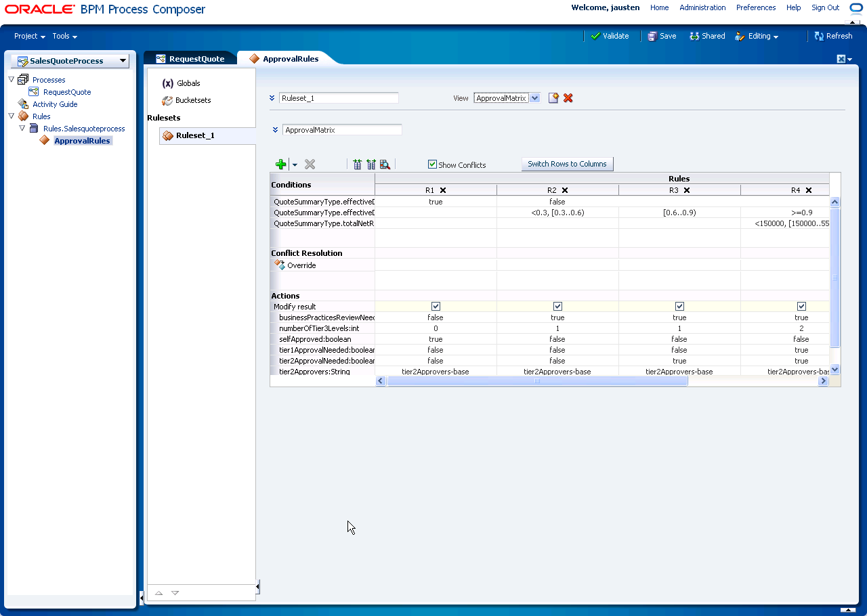Expand the Ruleset_1 details chevron
This screenshot has height=616, width=867.
(x=272, y=98)
